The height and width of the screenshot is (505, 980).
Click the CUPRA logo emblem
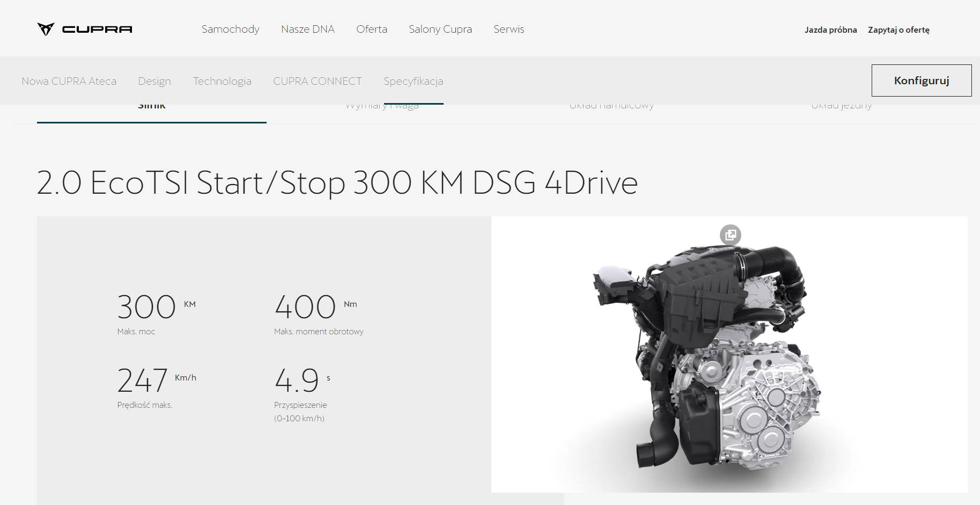[46, 29]
